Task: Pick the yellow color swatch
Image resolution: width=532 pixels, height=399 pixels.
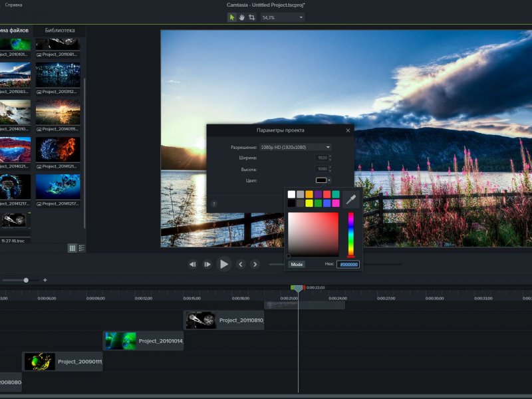Action: click(309, 203)
